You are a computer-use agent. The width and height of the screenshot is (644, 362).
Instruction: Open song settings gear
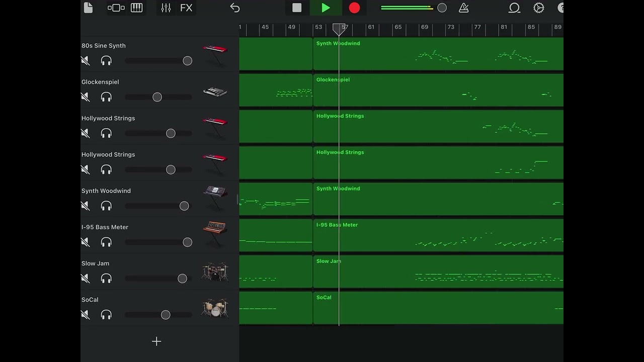(x=539, y=8)
